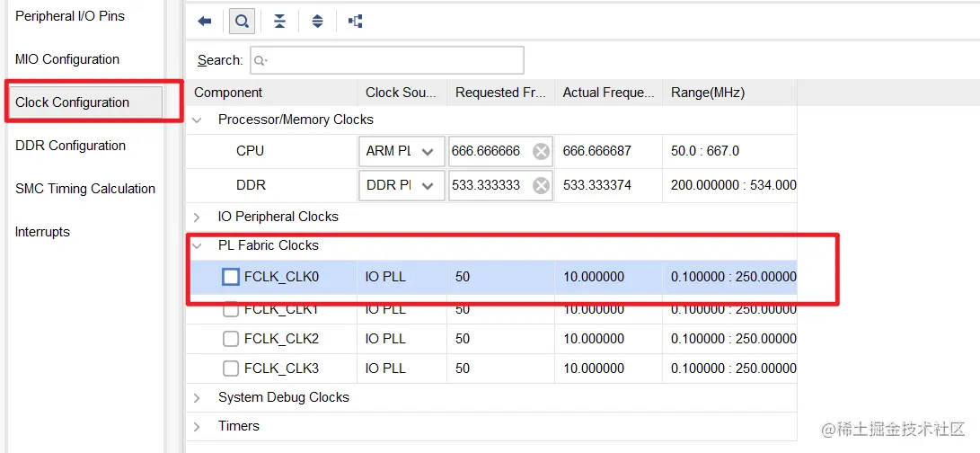The width and height of the screenshot is (980, 453).
Task: Click the Clock Source column header
Action: [402, 93]
